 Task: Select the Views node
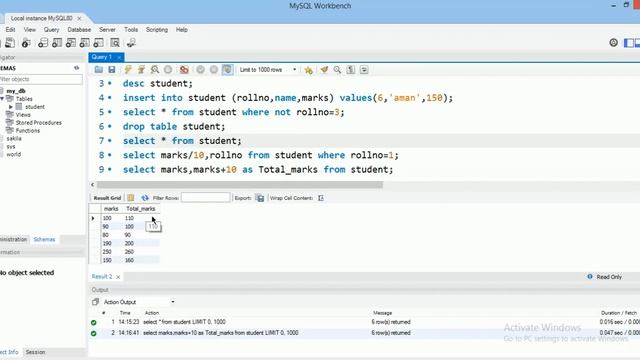coord(23,115)
